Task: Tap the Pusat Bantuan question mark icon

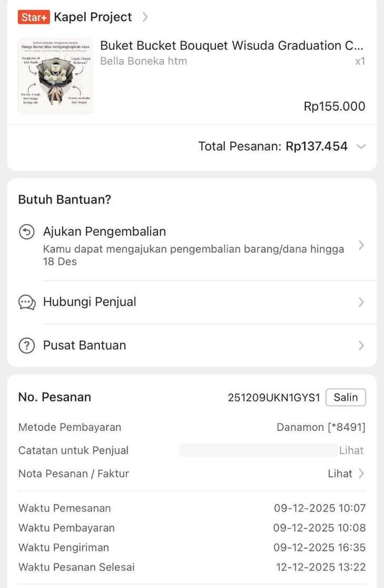Action: (x=26, y=345)
